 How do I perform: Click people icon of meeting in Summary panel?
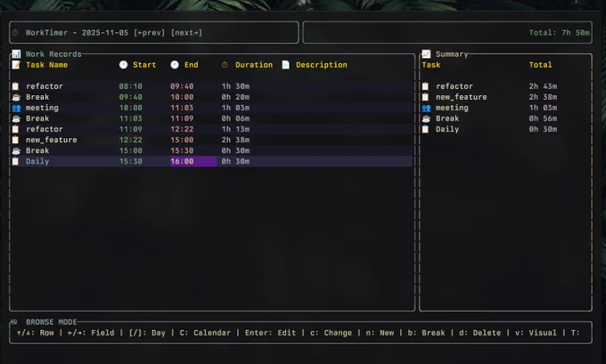[x=426, y=108]
